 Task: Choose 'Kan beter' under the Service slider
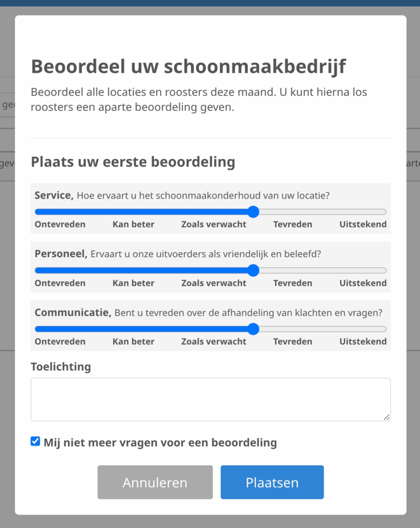(133, 224)
